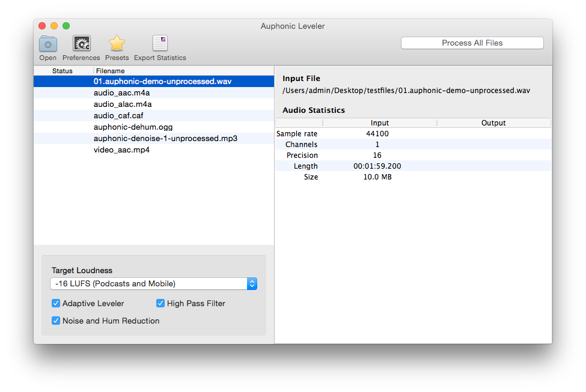This screenshot has width=586, height=392.
Task: Select the audio_aac.m4a file row
Action: pos(154,92)
